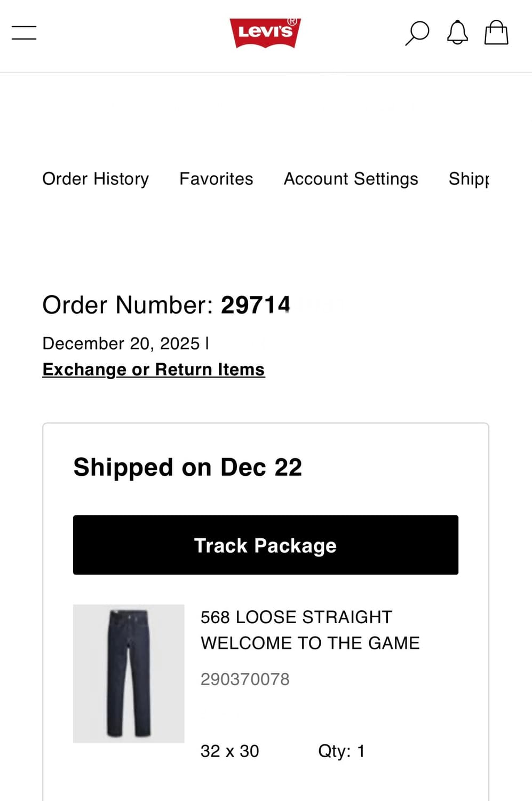Click the Shipped on Dec 22 heading
This screenshot has height=801, width=532.
pyautogui.click(x=188, y=467)
